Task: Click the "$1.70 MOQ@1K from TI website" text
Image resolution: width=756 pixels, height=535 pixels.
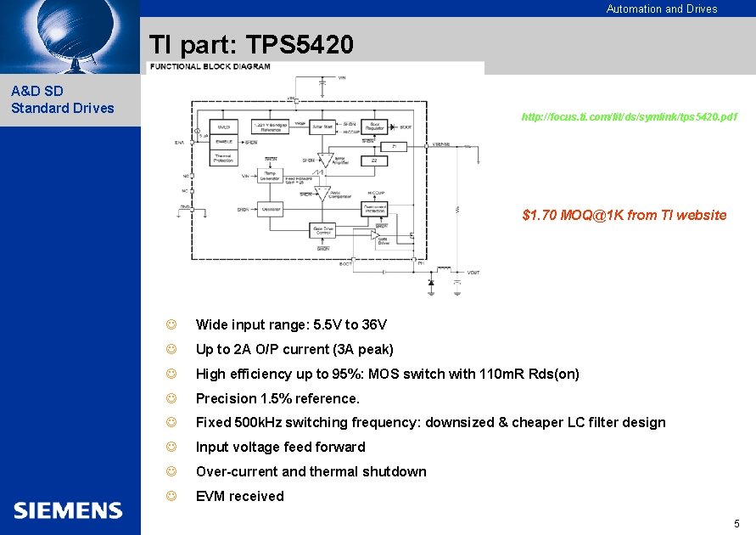Action: coord(624,215)
